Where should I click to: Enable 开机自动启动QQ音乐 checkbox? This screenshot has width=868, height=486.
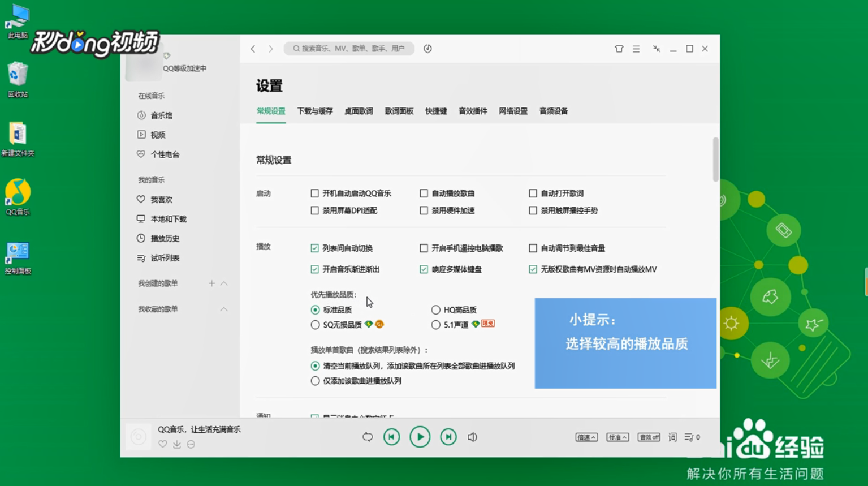314,193
